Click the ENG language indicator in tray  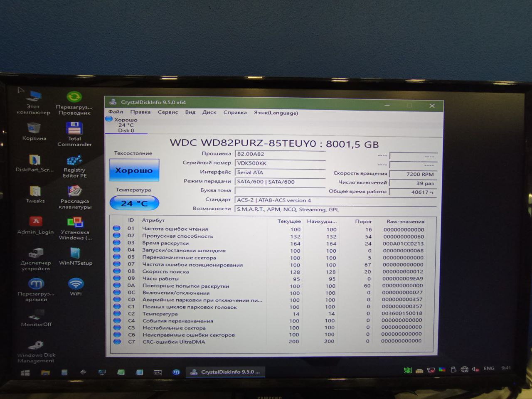[489, 369]
